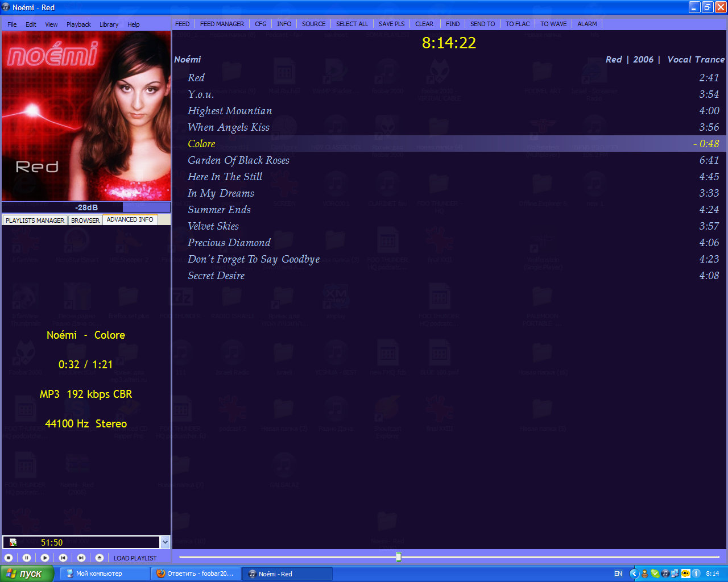Select the track "Precious Diamond"

pyautogui.click(x=449, y=243)
